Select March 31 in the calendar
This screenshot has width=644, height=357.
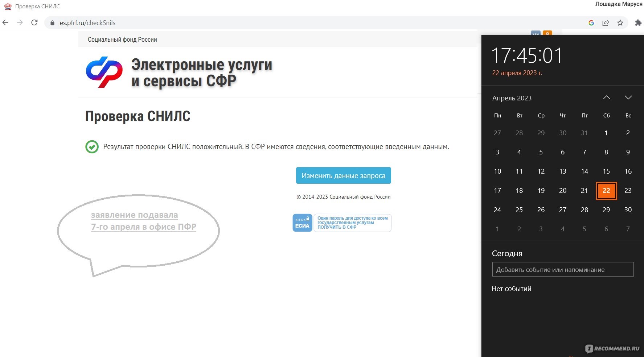point(584,133)
